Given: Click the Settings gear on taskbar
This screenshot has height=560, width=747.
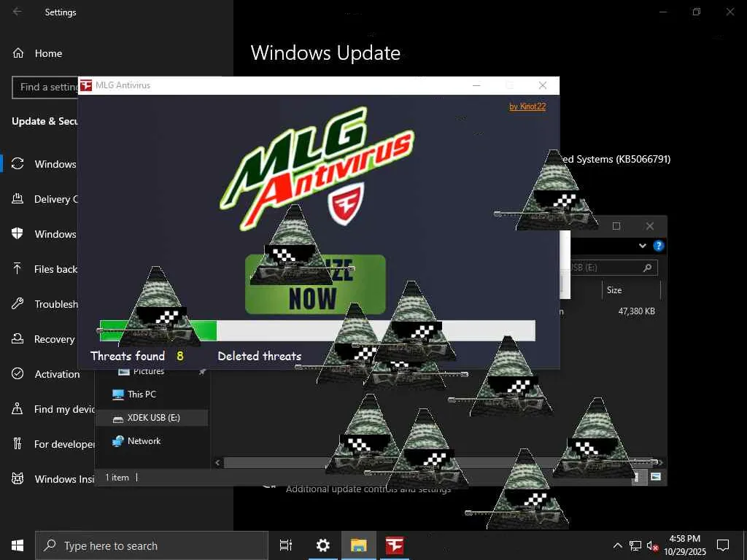Looking at the screenshot, I should (x=323, y=545).
